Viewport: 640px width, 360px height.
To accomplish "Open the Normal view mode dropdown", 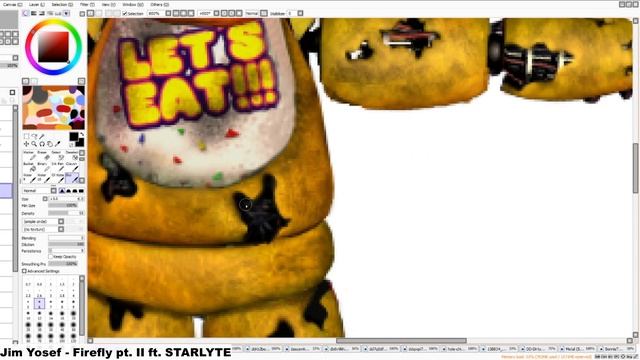I will [264, 13].
